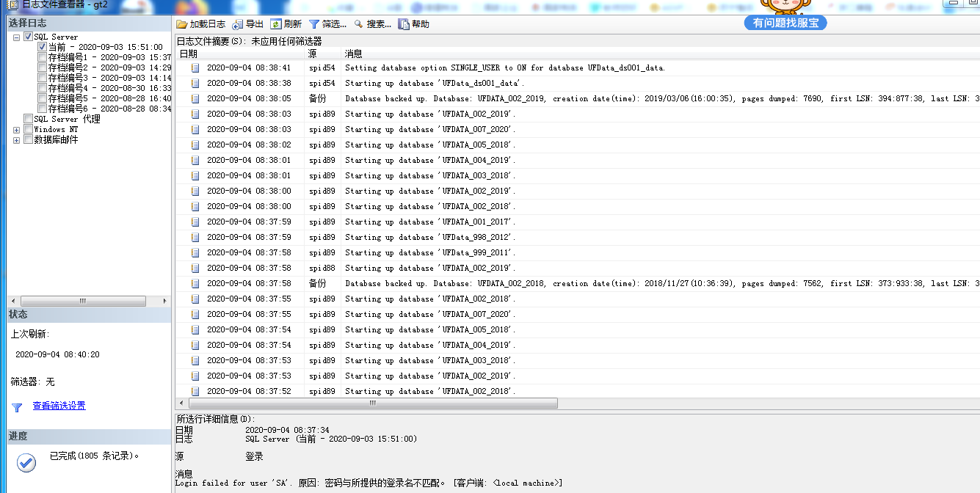This screenshot has width=980, height=493.
Task: Click the log icon of the 08:38:41 SINGLE_USER row
Action: (195, 67)
